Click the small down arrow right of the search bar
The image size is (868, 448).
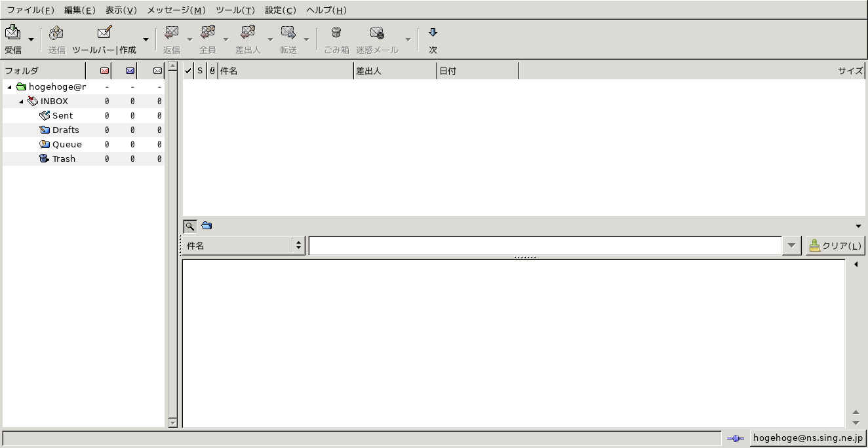tap(859, 227)
